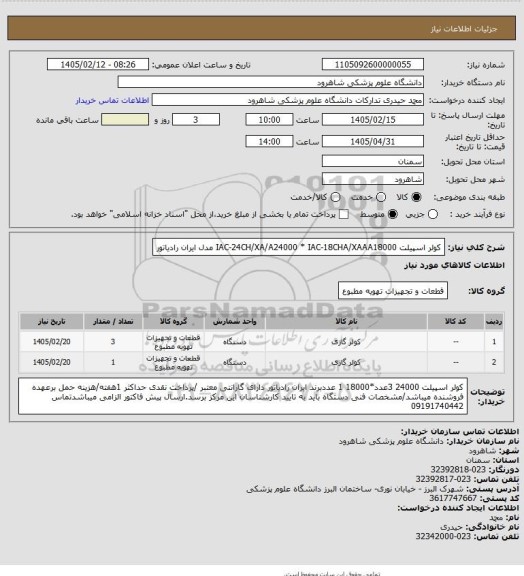This screenshot has width=524, height=576.
Task: Select the خدمت radio button
Action: 381,197
